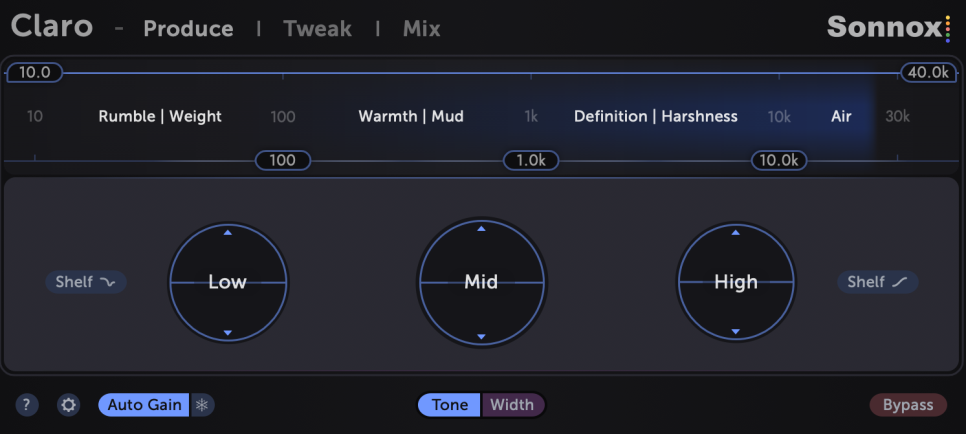Open the Tweak view tab
The height and width of the screenshot is (434, 966).
click(x=317, y=29)
